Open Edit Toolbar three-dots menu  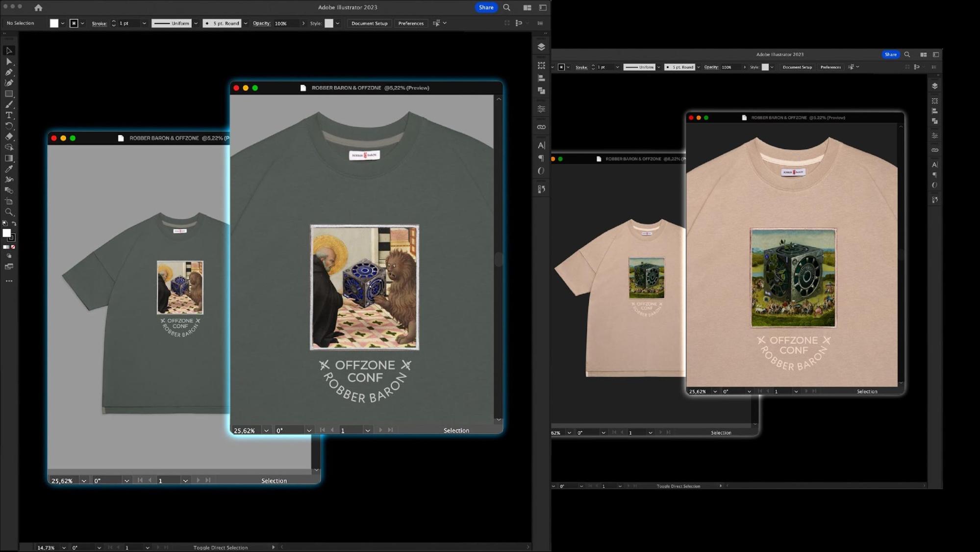click(x=9, y=281)
